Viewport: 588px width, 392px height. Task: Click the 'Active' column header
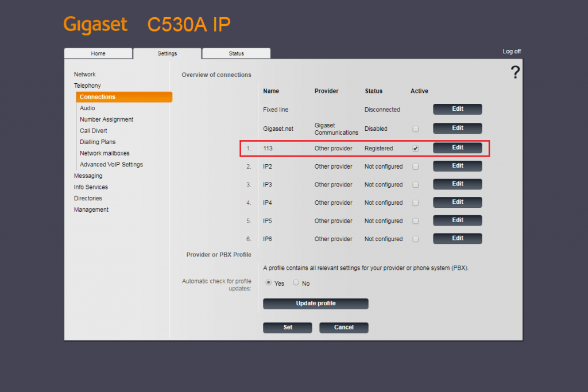(x=419, y=91)
